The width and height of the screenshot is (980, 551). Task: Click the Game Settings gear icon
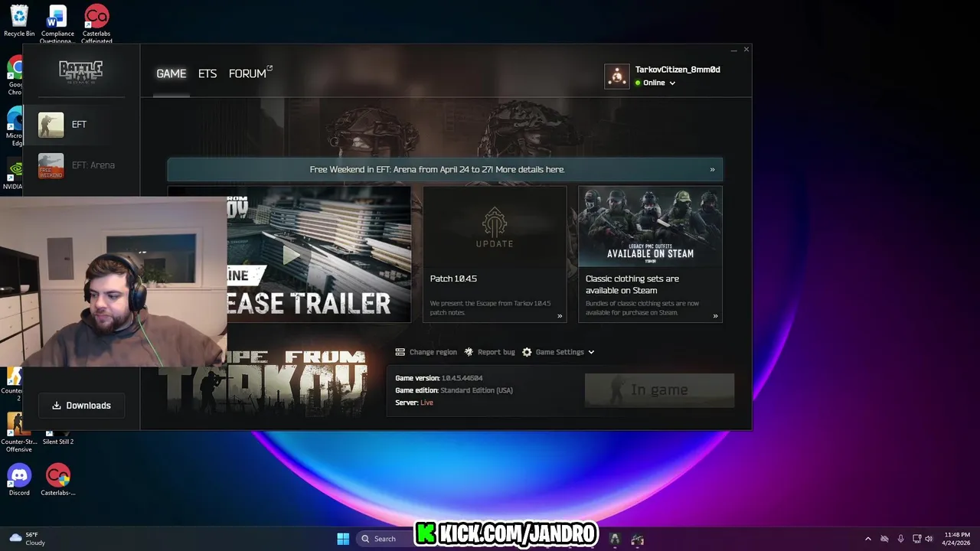click(x=527, y=352)
